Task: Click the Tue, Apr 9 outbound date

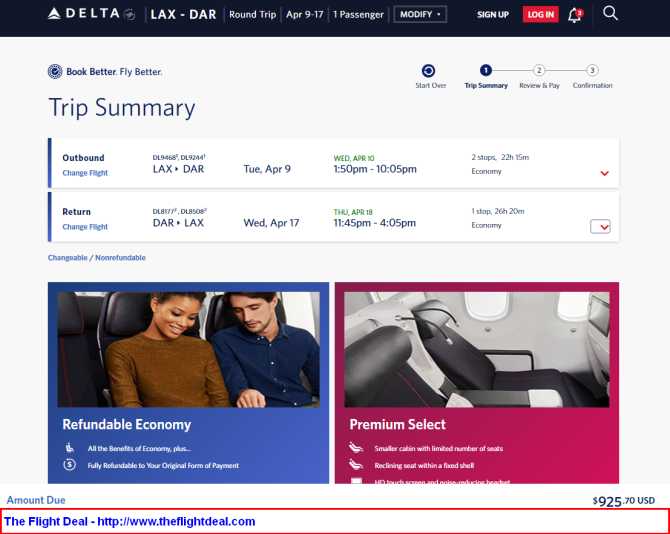Action: coord(267,169)
